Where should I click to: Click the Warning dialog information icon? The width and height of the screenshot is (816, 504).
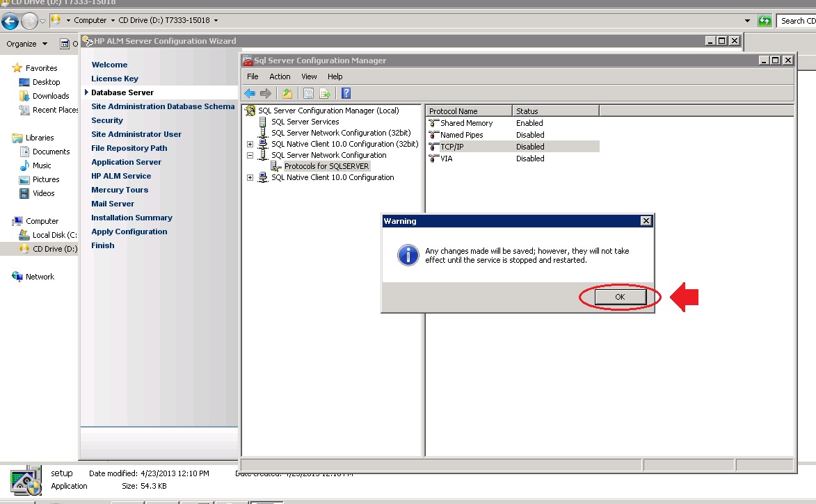click(408, 255)
